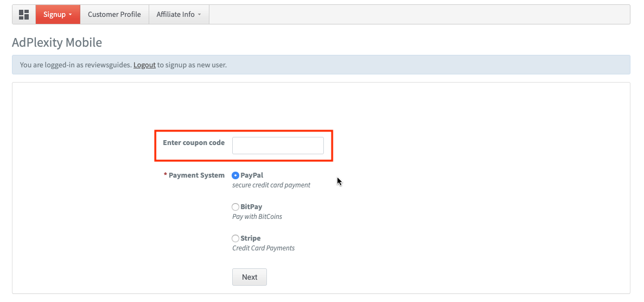Click 'secure credit card payment' text
Screen dimensions: 644x302
(x=271, y=185)
